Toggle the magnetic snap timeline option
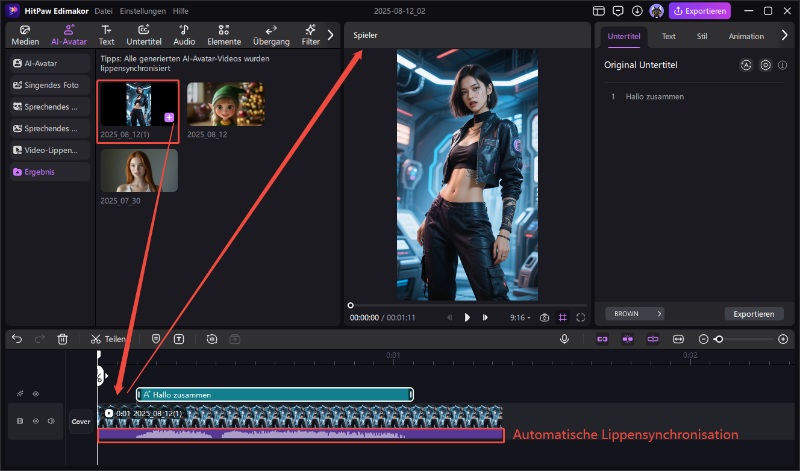 [x=628, y=339]
